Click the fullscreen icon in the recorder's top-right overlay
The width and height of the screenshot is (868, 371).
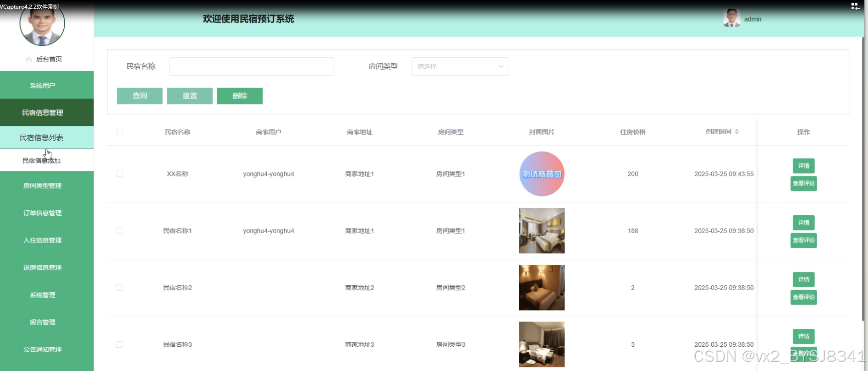tap(855, 6)
